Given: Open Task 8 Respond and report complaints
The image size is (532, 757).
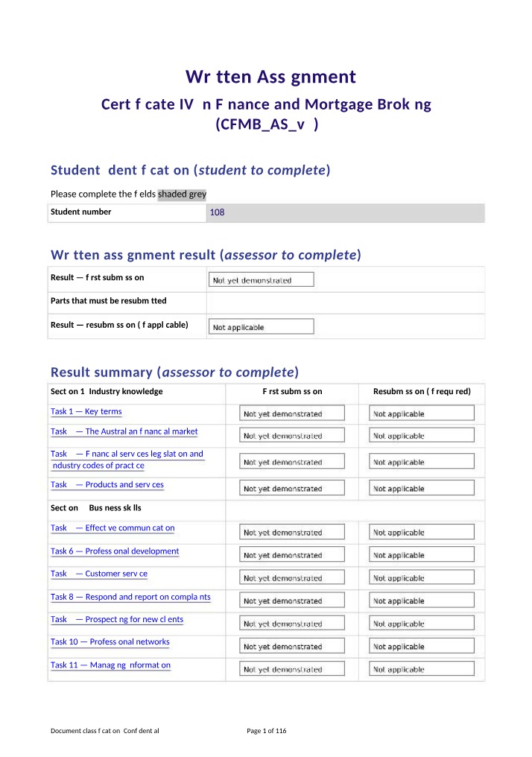Looking at the screenshot, I should pyautogui.click(x=131, y=597).
